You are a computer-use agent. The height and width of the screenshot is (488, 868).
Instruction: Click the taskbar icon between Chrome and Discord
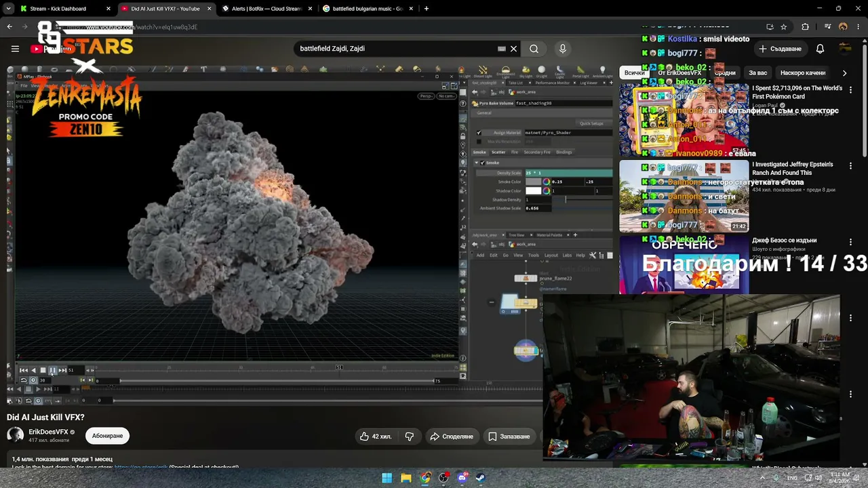443,478
